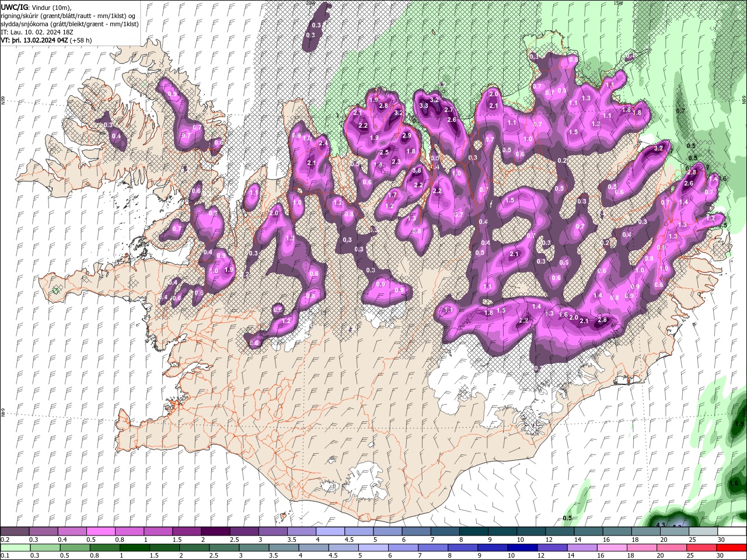The image size is (747, 560).
Task: Pick the rain legend swatch between 2 and 2.5
Action: 194,548
